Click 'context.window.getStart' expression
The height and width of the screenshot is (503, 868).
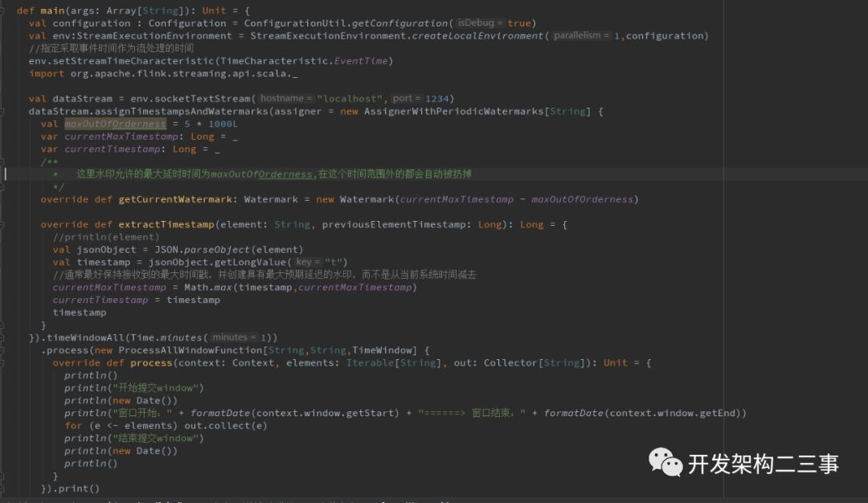click(325, 413)
